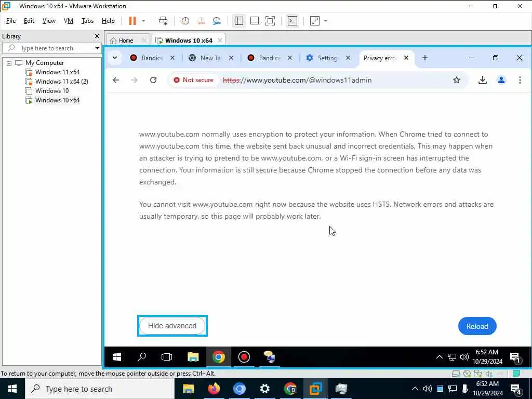Click the Library search field
532x399 pixels.
click(x=51, y=48)
